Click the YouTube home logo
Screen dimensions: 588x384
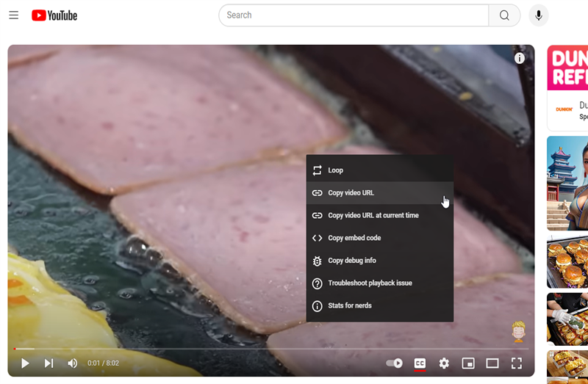click(x=54, y=15)
